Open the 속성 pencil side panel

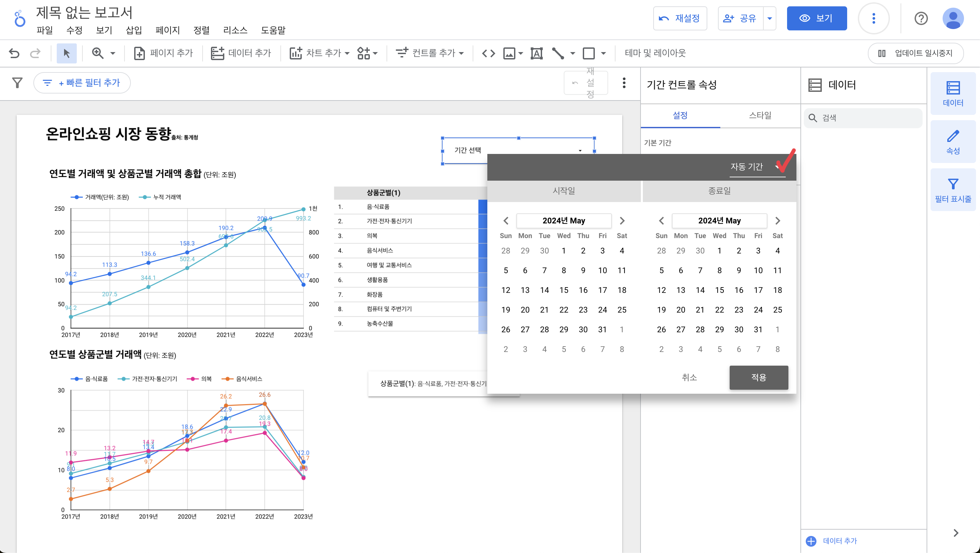pos(953,142)
